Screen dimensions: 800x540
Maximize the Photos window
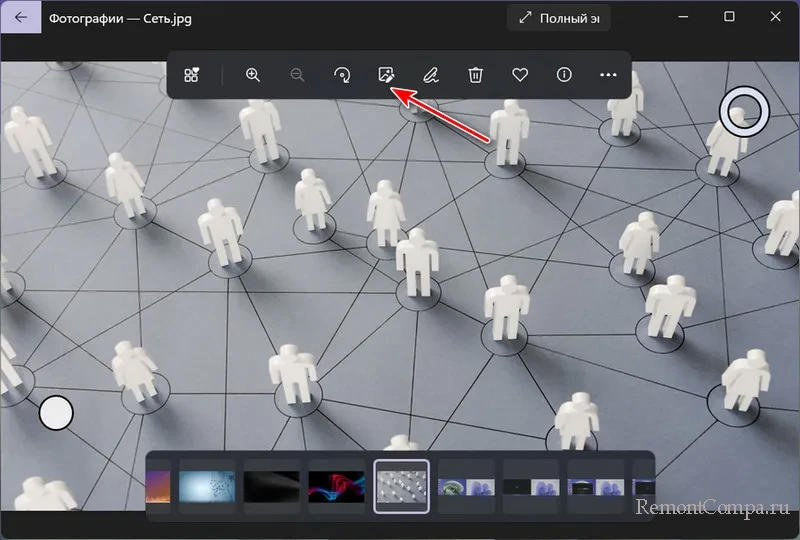[729, 17]
